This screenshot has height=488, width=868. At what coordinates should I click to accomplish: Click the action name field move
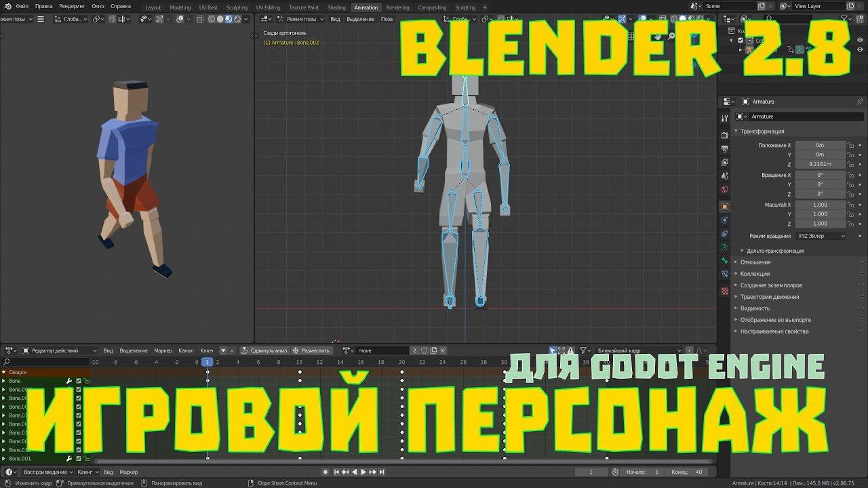(382, 350)
